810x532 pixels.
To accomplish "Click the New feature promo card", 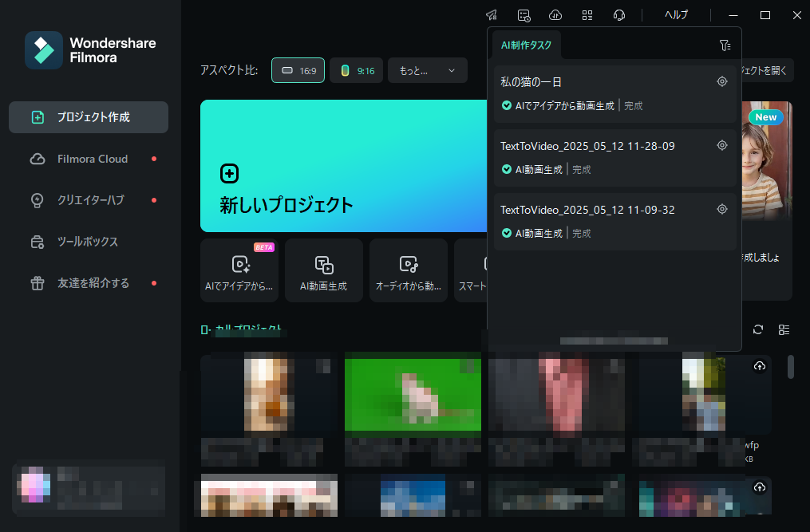I will [x=767, y=200].
